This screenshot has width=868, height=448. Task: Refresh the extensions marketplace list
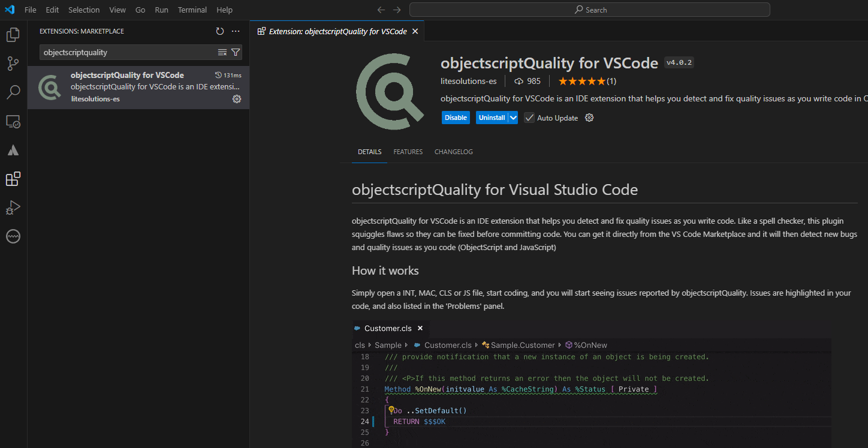click(220, 31)
